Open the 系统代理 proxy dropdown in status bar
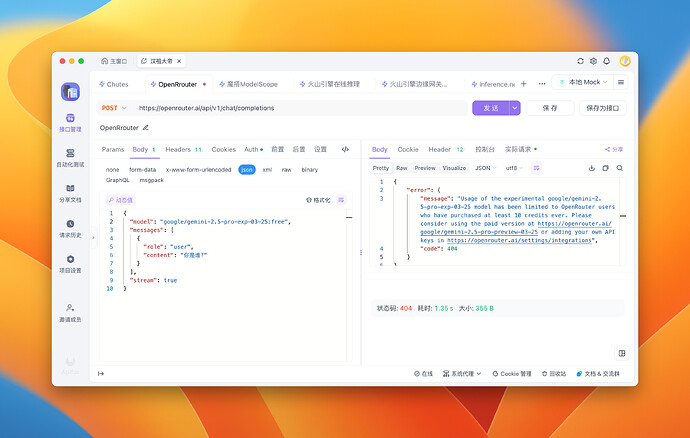Image resolution: width=690 pixels, height=438 pixels. 462,374
